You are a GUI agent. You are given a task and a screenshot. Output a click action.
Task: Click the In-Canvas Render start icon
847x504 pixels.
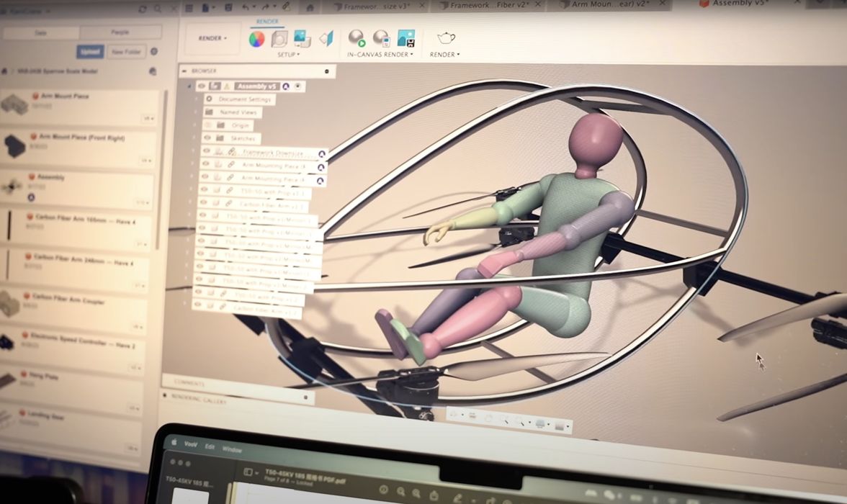pos(357,38)
